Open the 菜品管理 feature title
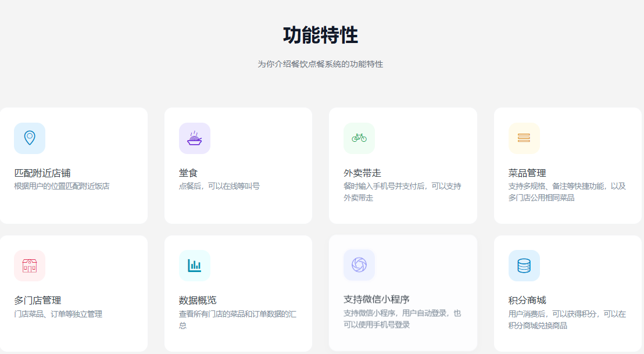Viewport: 644px width, 354px height. tap(527, 173)
